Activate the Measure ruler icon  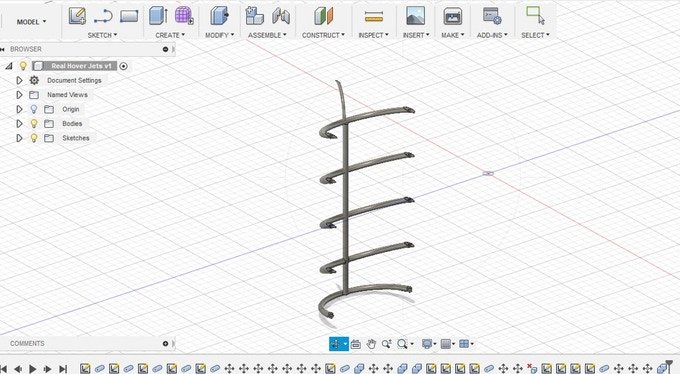pos(373,17)
